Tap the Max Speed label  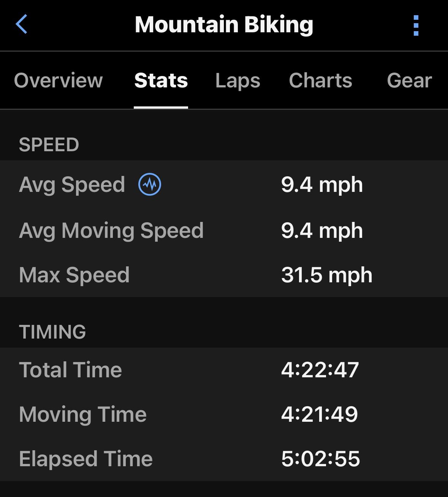(74, 275)
